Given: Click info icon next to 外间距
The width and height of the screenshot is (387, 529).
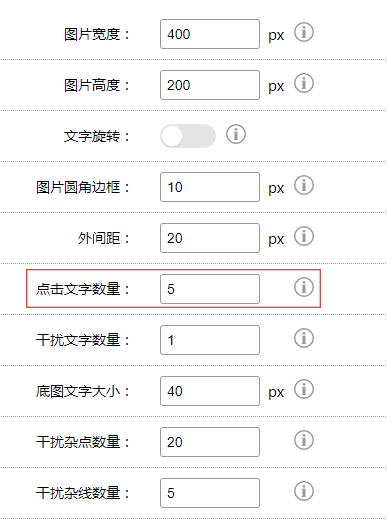Looking at the screenshot, I should click(304, 236).
